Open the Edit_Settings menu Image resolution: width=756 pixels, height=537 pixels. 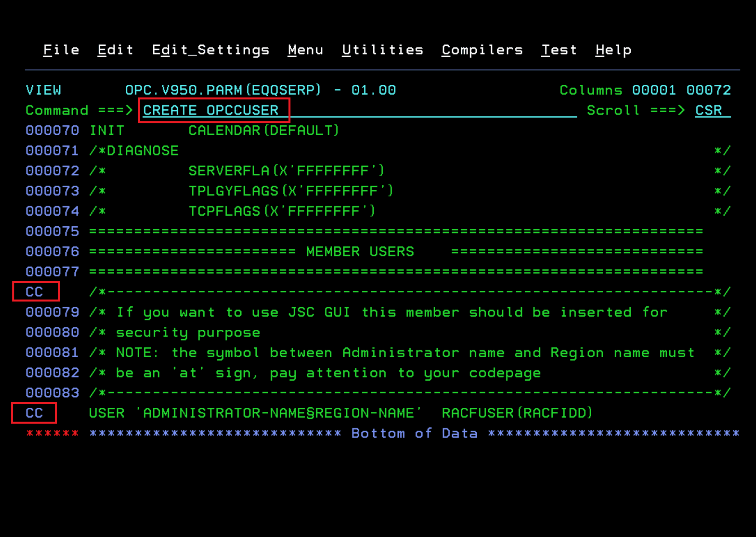click(x=211, y=50)
